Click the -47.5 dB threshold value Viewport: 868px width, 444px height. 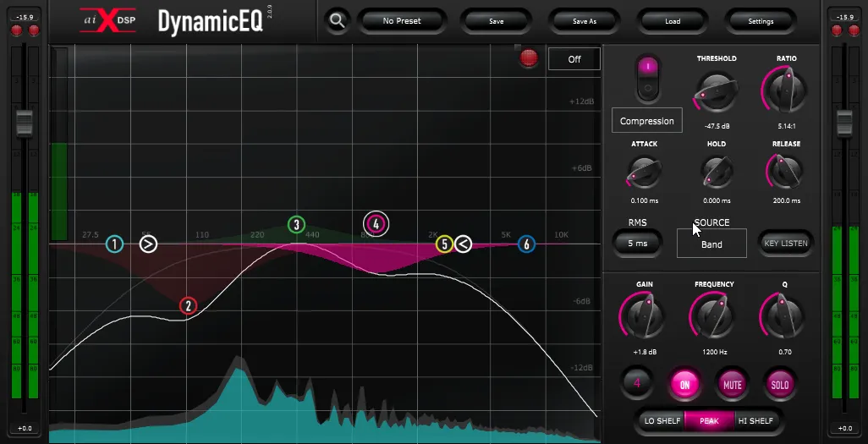717,126
